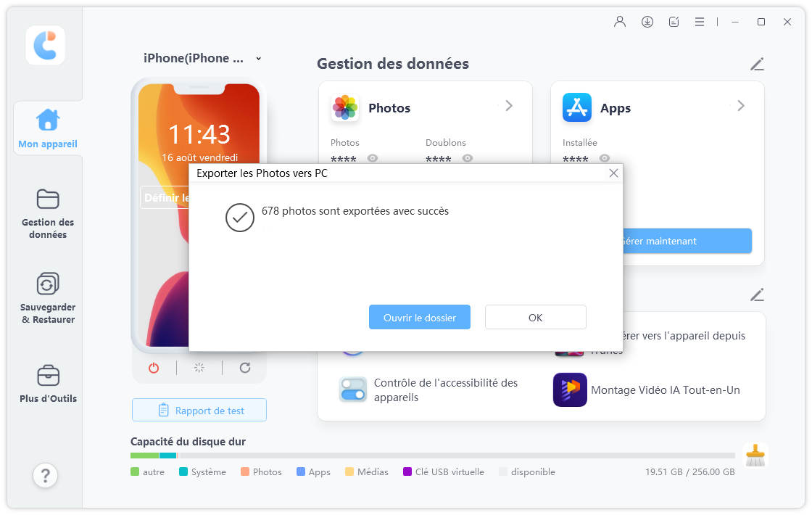Open the help question mark button
Screen dimensions: 812x515
tap(46, 475)
